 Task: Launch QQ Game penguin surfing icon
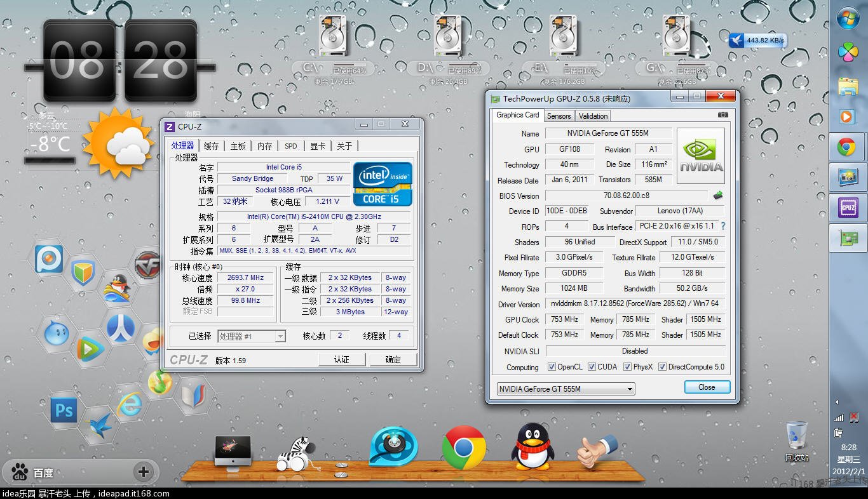tap(116, 288)
